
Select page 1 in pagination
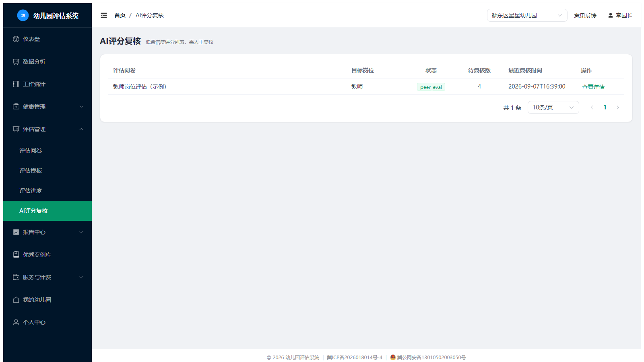605,107
